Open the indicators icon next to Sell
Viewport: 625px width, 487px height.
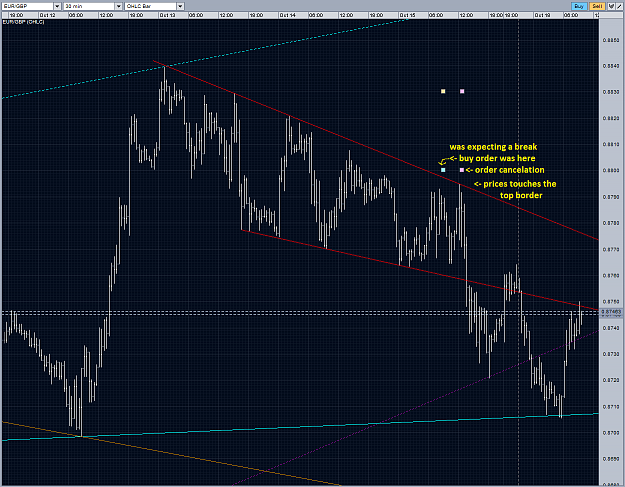click(x=611, y=6)
